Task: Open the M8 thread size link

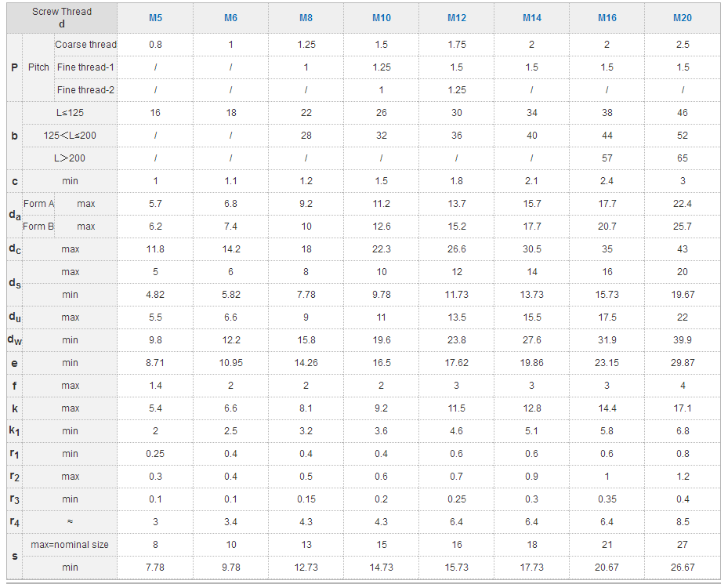Action: tap(306, 18)
